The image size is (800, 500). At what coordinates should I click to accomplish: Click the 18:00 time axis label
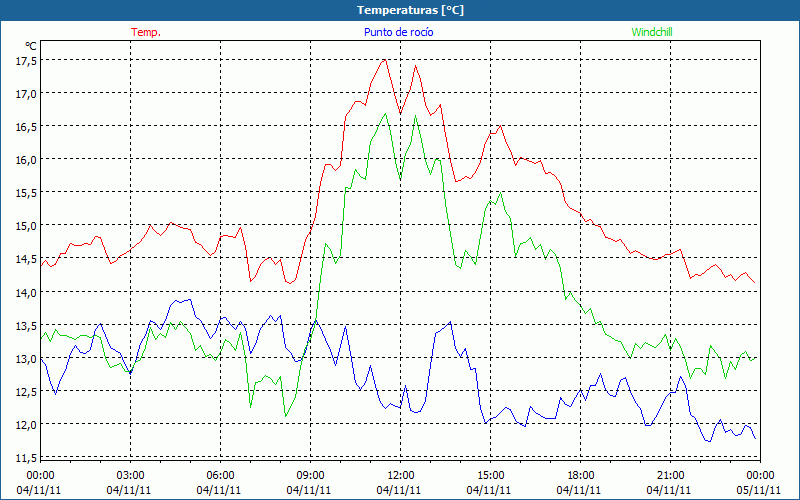(x=581, y=476)
